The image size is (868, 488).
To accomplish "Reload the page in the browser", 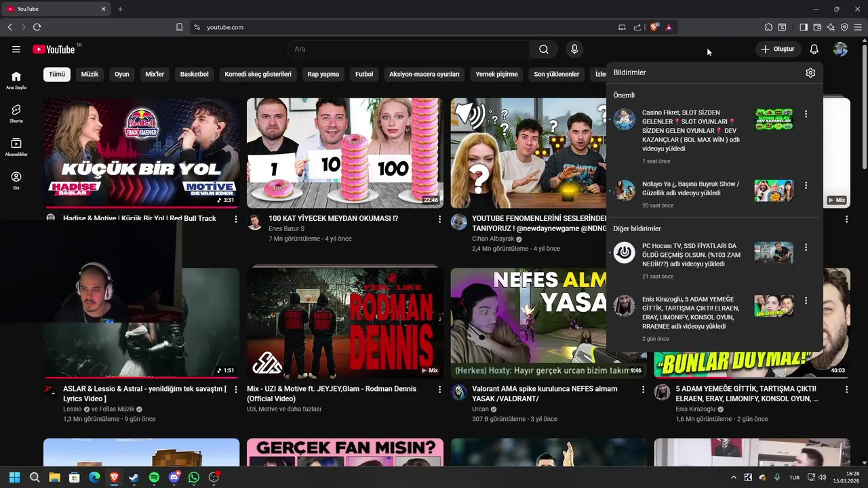I will click(37, 27).
